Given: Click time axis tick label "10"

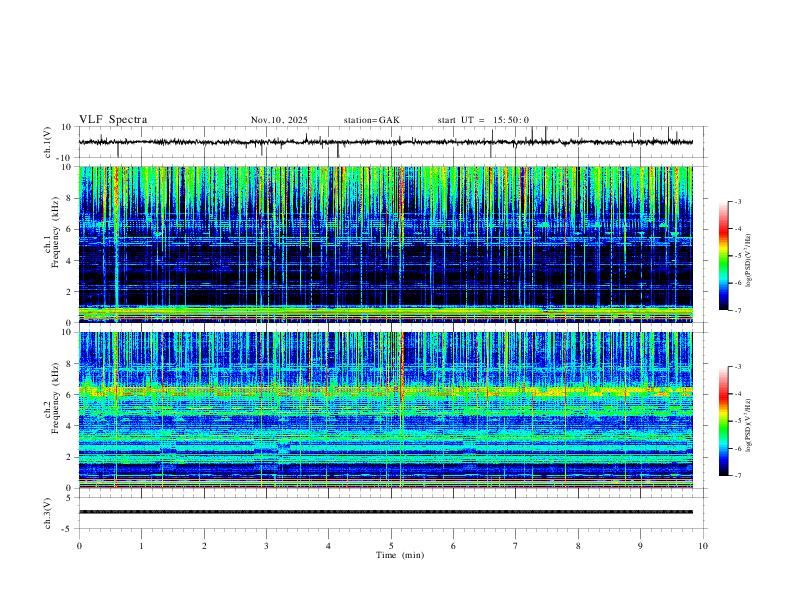Looking at the screenshot, I should (x=703, y=546).
